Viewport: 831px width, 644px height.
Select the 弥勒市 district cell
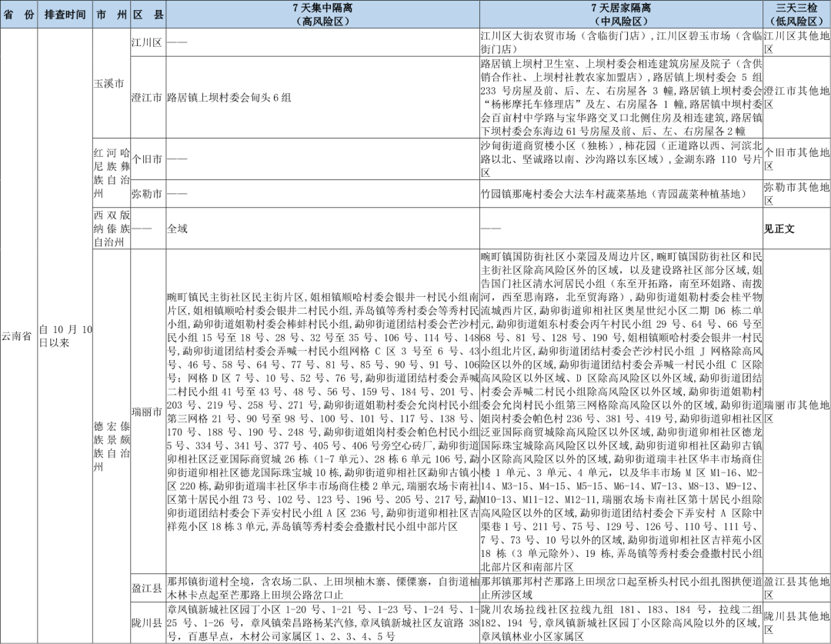tap(149, 193)
